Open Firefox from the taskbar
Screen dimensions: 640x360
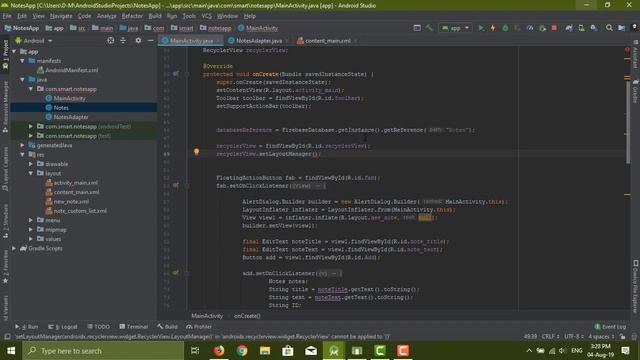click(x=219, y=351)
